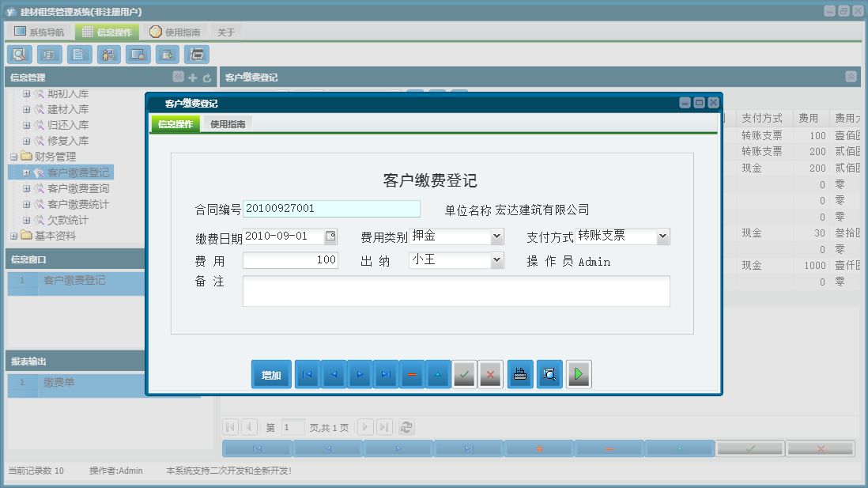Click 操作者:Admin in the status bar
Viewport: 868px width, 488px height.
click(116, 471)
